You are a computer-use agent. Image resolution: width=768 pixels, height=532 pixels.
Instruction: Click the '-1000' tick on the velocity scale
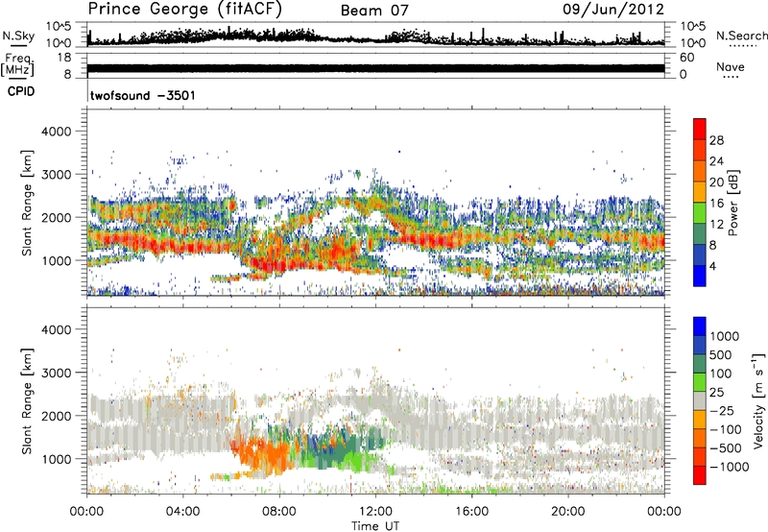(729, 467)
